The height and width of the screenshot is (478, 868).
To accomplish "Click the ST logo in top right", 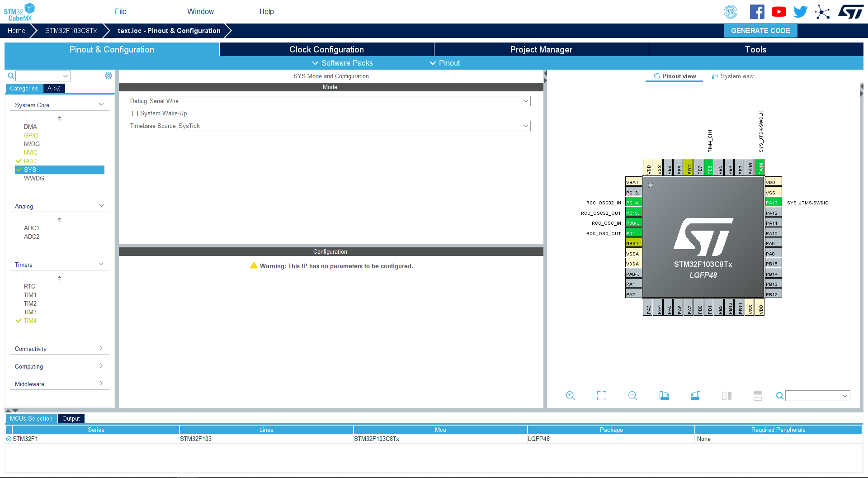I will pos(851,12).
